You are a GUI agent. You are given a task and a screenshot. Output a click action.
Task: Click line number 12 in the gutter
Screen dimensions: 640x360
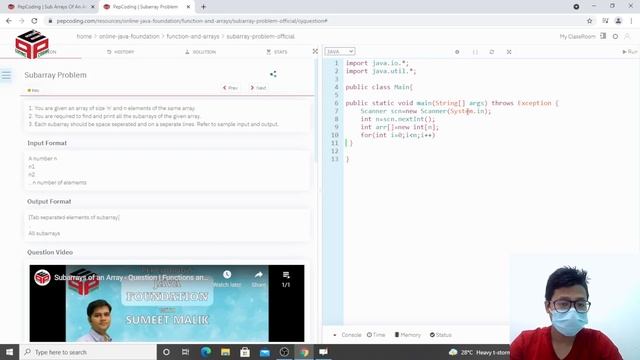335,151
